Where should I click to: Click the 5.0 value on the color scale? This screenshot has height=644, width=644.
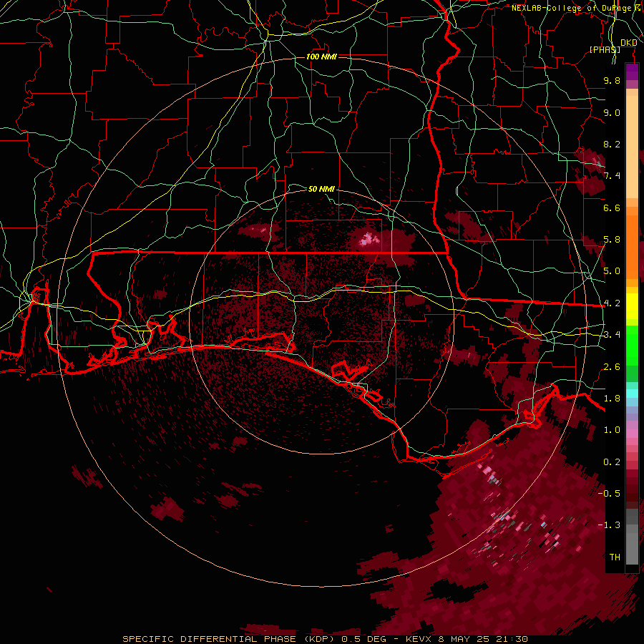pyautogui.click(x=612, y=271)
